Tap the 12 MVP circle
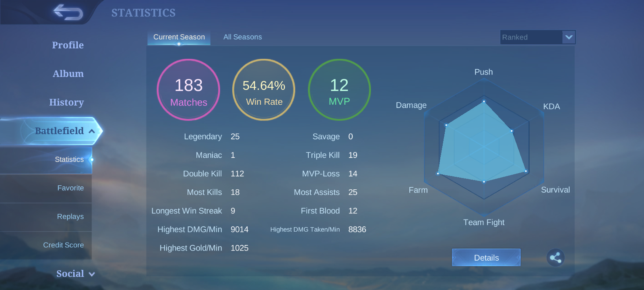Viewport: 644px width, 290px height. [339, 90]
